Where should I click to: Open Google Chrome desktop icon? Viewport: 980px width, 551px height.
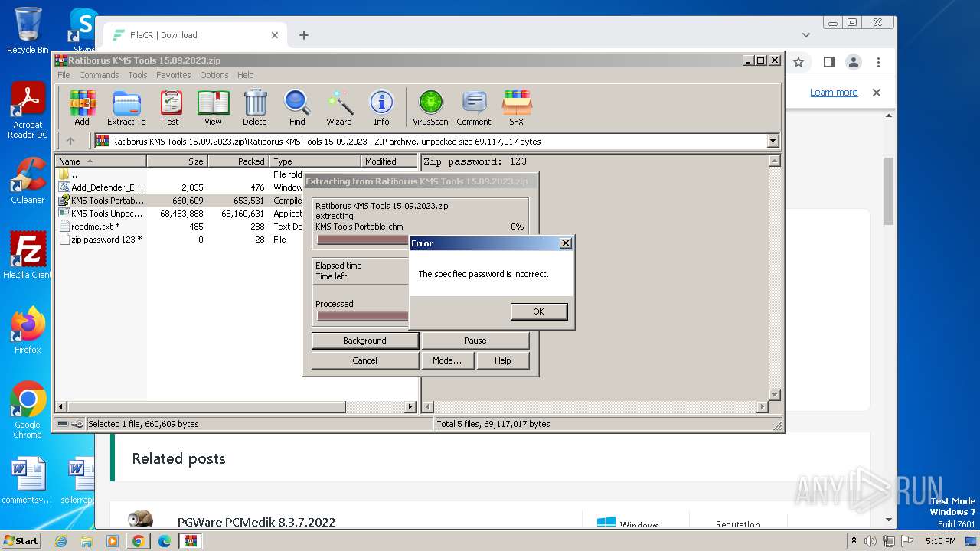coord(28,410)
